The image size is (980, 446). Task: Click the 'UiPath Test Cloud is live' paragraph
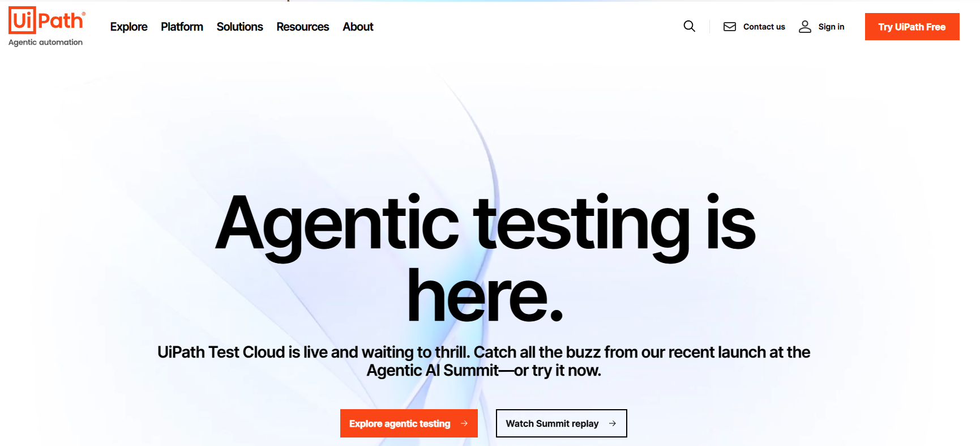(x=484, y=361)
